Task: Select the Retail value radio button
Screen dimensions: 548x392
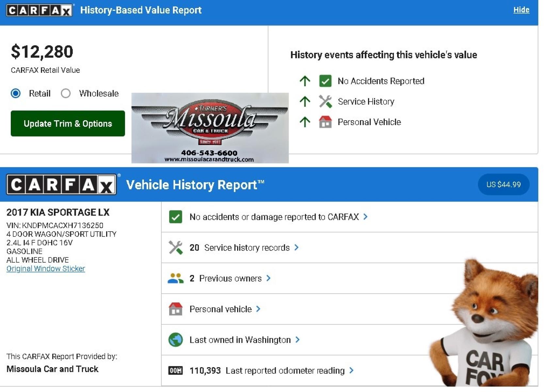Action: pyautogui.click(x=16, y=93)
